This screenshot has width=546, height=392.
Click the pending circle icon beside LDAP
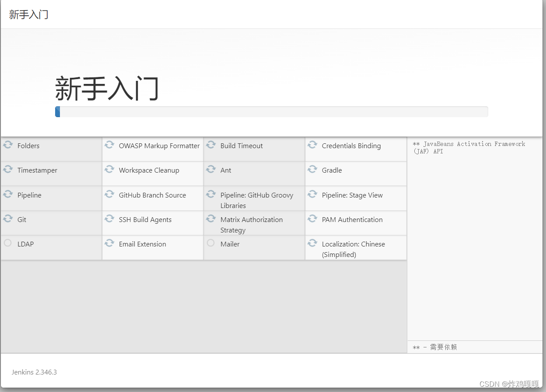8,243
